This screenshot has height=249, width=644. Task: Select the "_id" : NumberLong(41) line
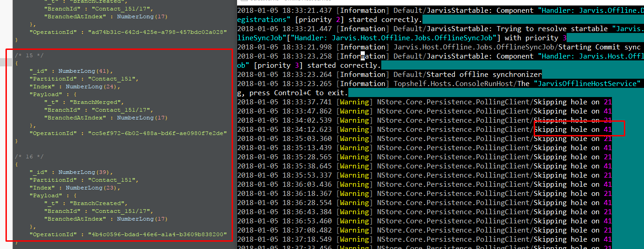click(x=71, y=71)
